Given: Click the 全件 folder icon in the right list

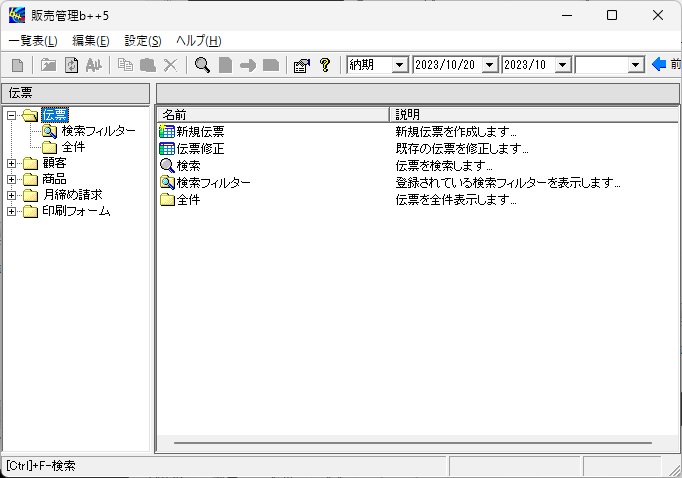Looking at the screenshot, I should (x=167, y=200).
